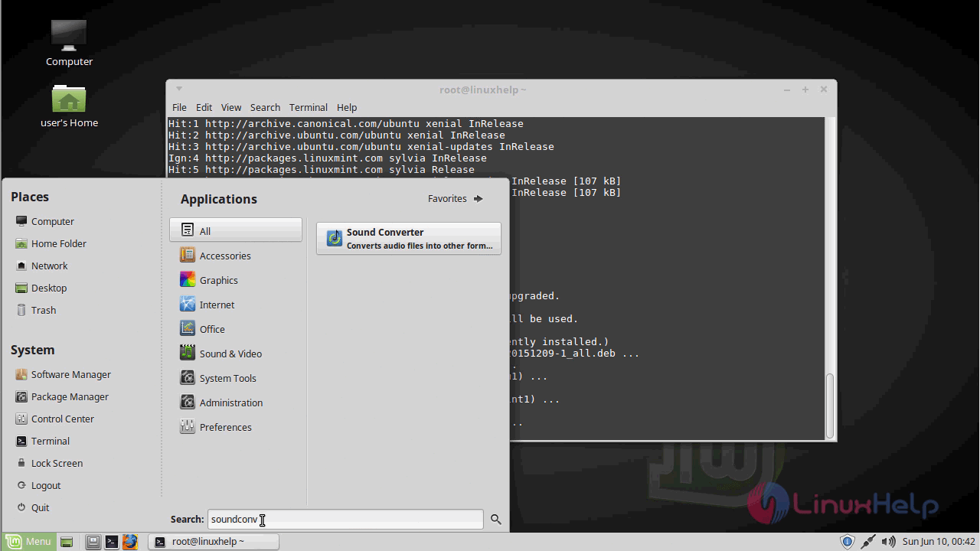Screen dimensions: 980x551
Task: Open the System Tools category
Action: 236,378
